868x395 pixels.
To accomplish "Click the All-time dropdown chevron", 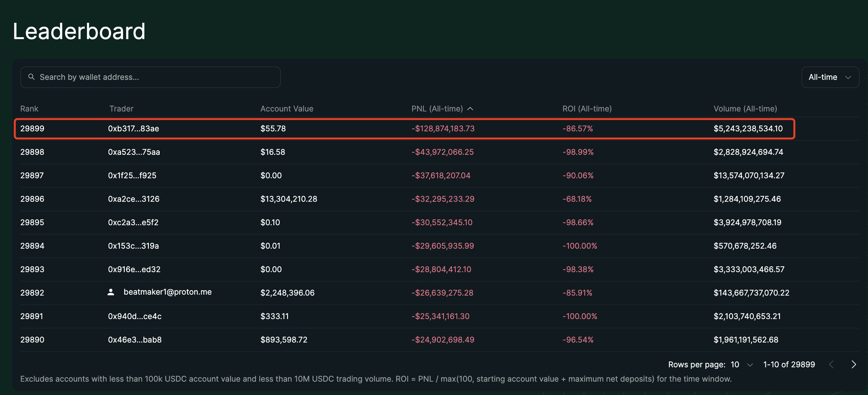I will pos(848,78).
